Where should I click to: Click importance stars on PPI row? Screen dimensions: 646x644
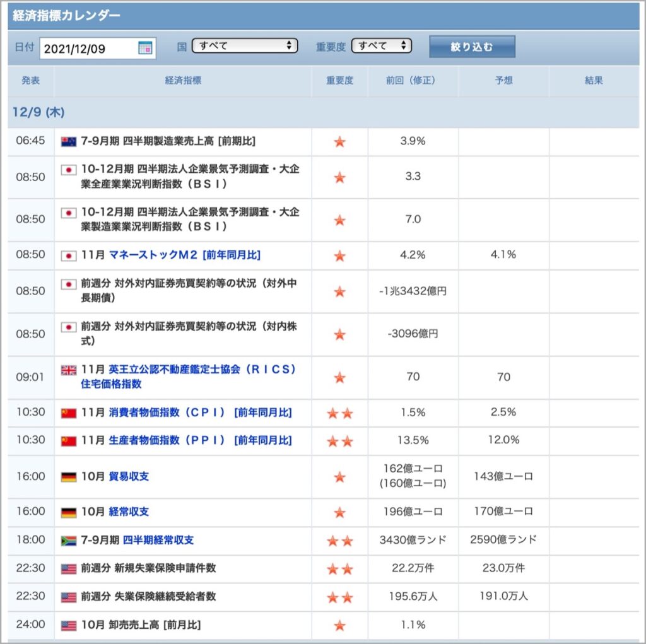pyautogui.click(x=340, y=442)
